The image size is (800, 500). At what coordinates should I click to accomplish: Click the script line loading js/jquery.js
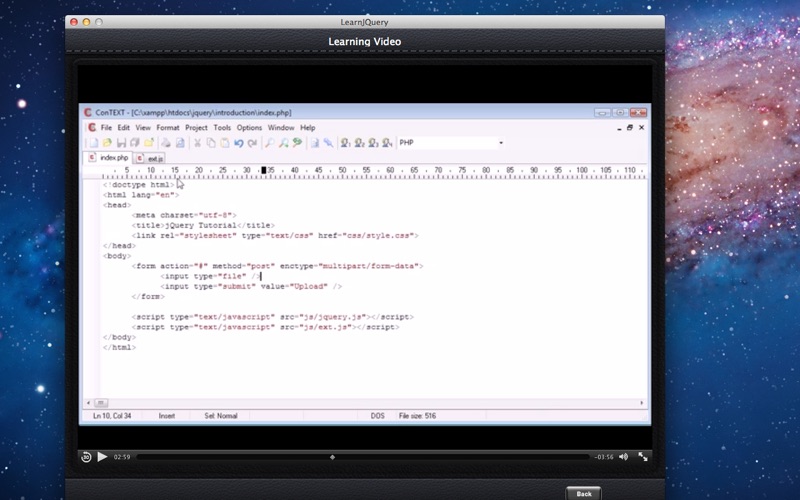click(x=272, y=317)
